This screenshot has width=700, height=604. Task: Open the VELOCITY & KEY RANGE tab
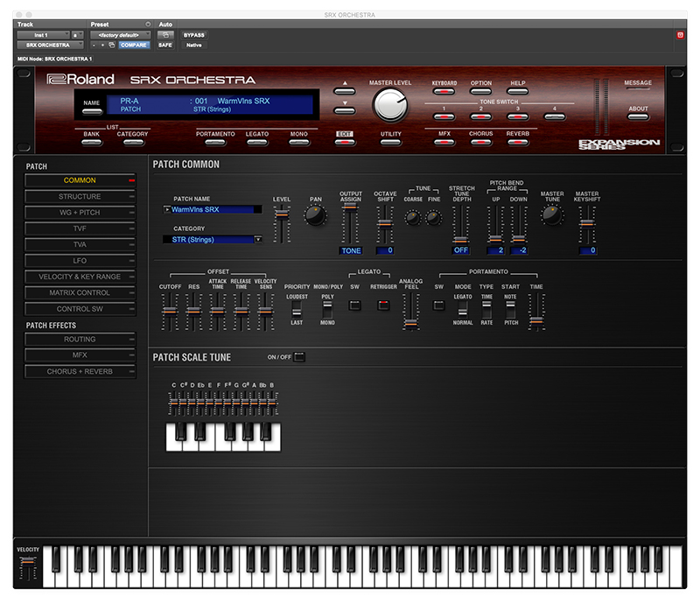(80, 277)
